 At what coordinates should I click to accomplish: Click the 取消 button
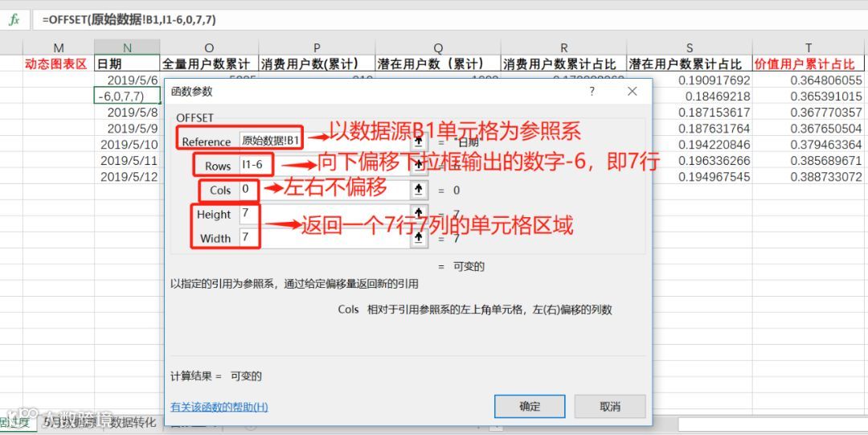(610, 406)
